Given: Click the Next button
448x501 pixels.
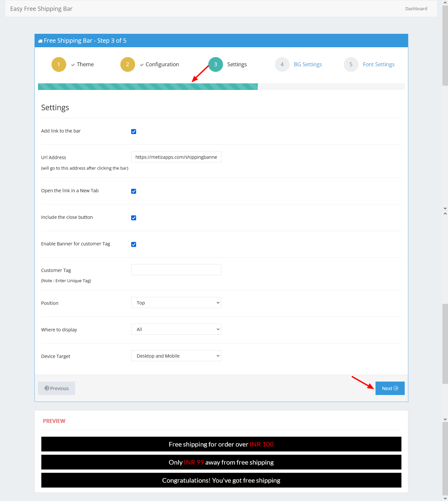Looking at the screenshot, I should 390,388.
